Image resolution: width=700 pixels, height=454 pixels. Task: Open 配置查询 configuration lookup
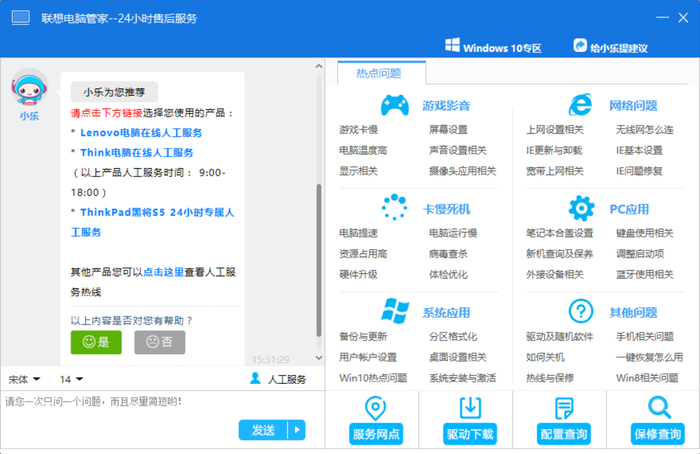tap(564, 420)
